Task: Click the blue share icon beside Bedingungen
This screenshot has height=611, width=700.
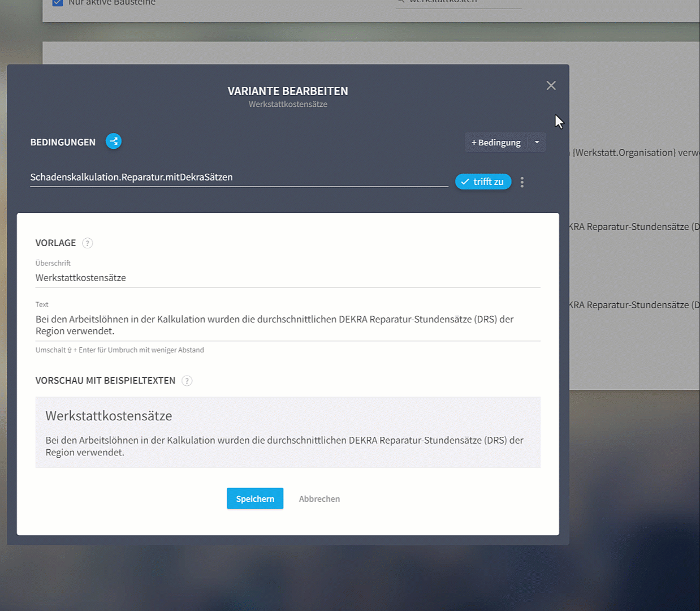Action: (x=114, y=141)
